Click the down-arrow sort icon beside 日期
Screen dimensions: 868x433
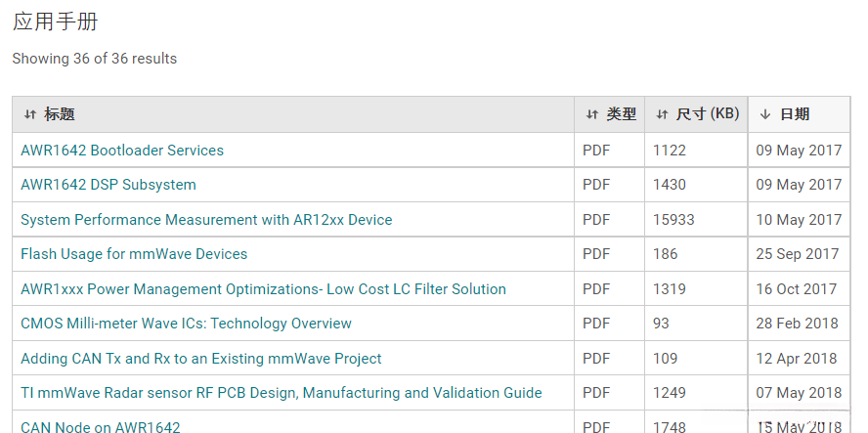point(765,114)
